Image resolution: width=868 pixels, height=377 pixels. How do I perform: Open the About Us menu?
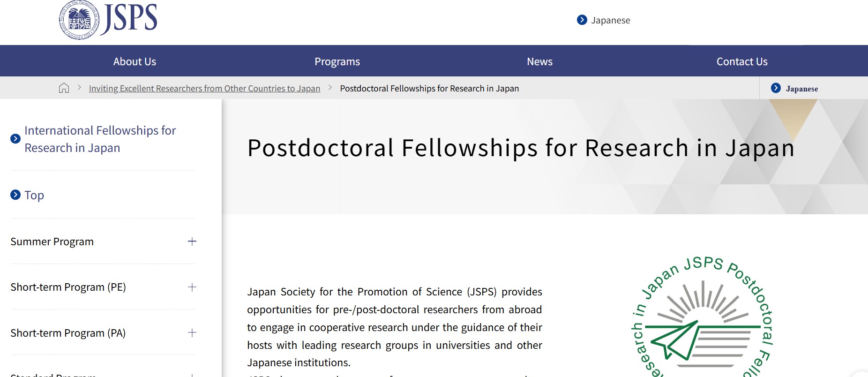[134, 61]
